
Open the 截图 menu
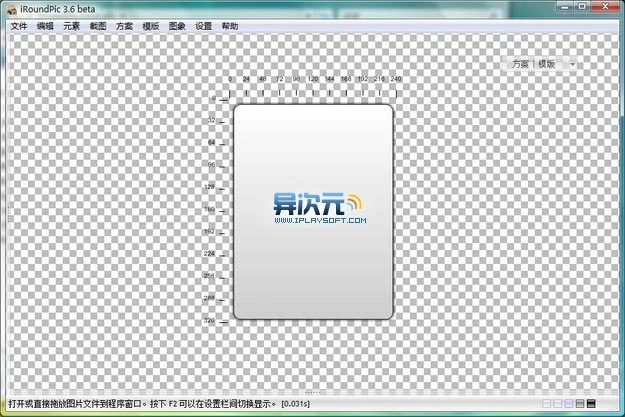click(x=98, y=26)
